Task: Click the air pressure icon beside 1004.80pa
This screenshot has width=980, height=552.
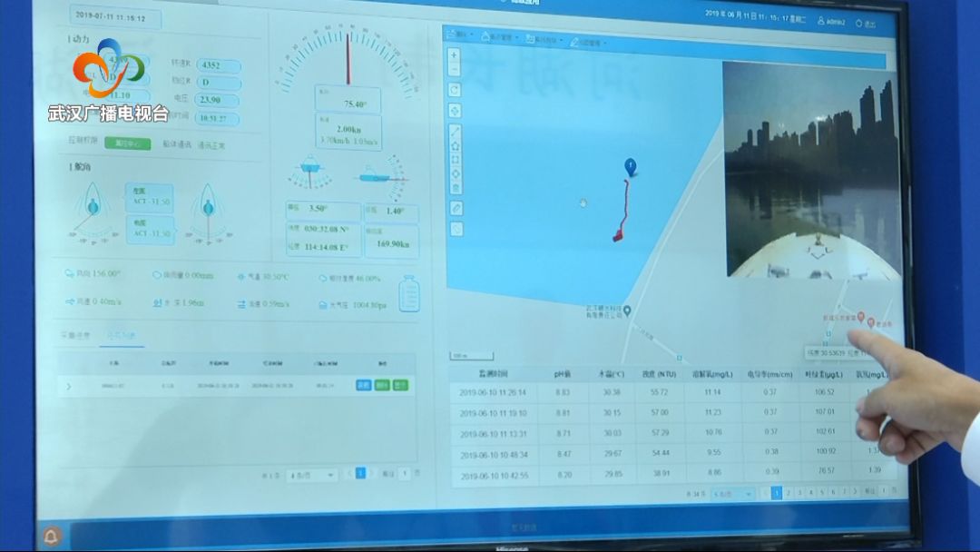Action: point(322,305)
